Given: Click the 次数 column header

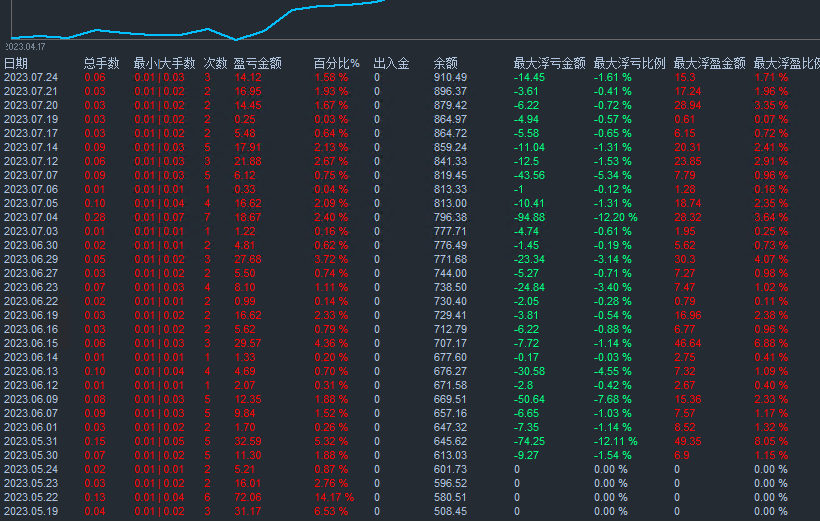Looking at the screenshot, I should [x=215, y=63].
